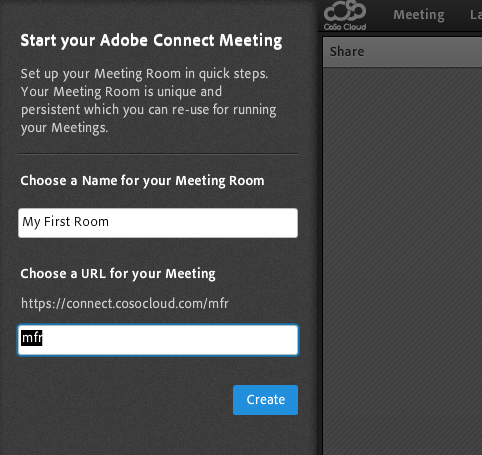482x455 pixels.
Task: Click the word 'First' in room name field
Action: click(x=57, y=222)
